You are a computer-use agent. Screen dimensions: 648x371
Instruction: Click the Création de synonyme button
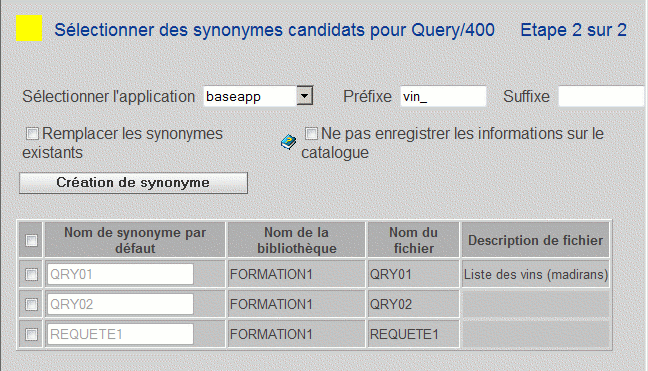[x=133, y=183]
